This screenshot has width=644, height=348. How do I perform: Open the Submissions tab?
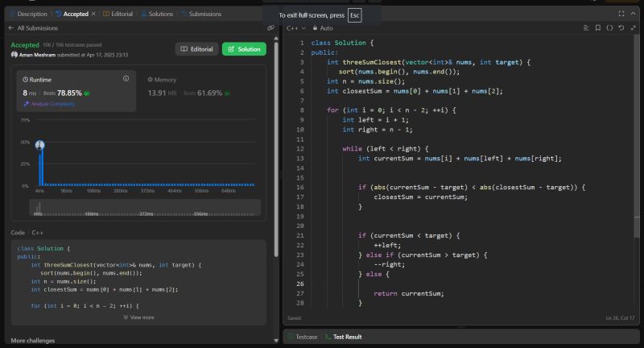(x=202, y=14)
